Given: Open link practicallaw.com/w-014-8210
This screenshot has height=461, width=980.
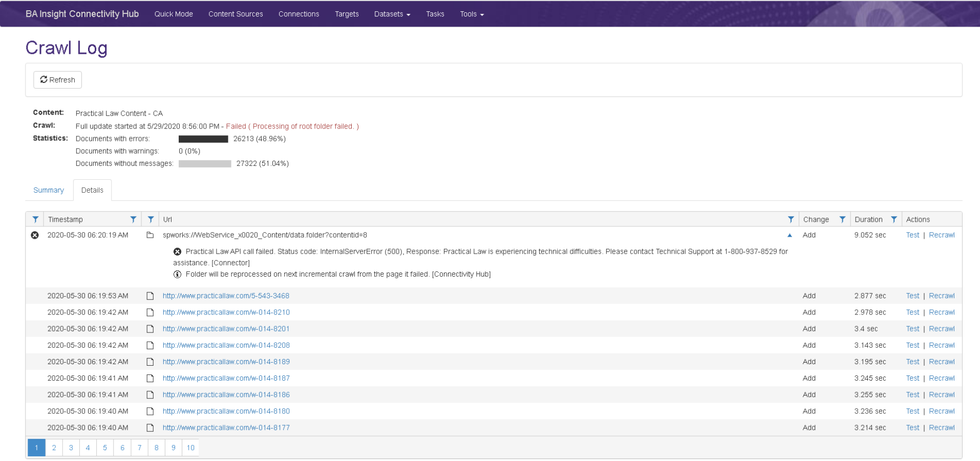Looking at the screenshot, I should 226,312.
